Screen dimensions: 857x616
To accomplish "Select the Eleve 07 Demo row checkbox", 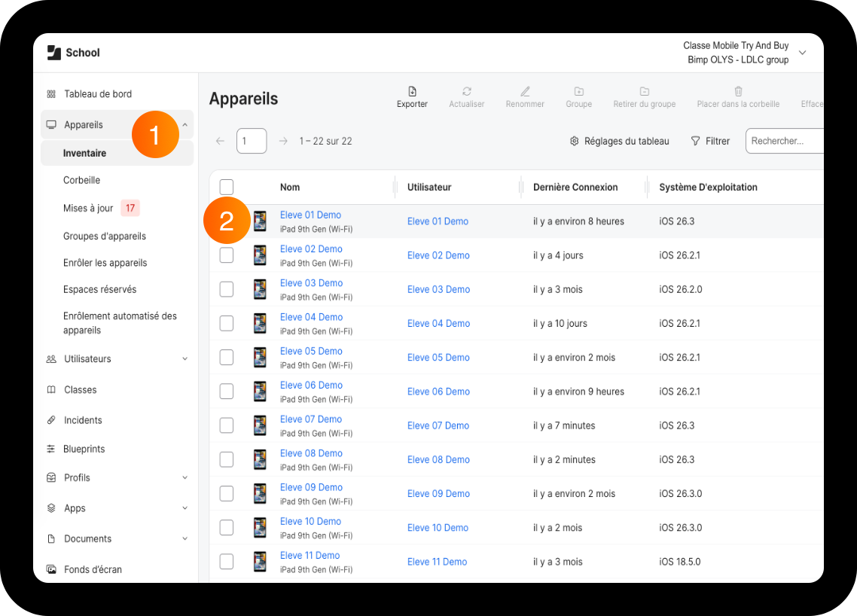I will (226, 425).
